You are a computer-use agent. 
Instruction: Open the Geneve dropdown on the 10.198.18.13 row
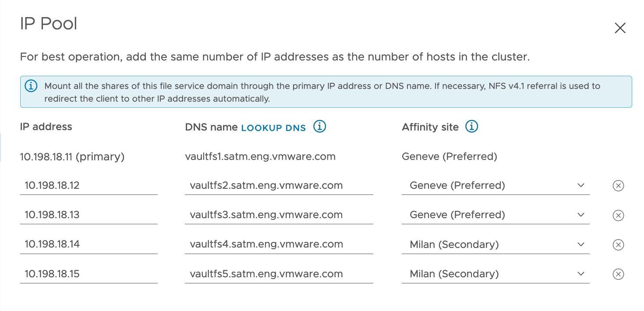(581, 215)
